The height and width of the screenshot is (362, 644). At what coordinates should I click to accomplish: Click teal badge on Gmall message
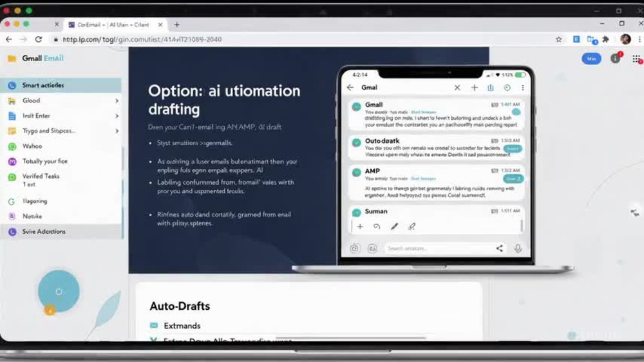(x=516, y=112)
